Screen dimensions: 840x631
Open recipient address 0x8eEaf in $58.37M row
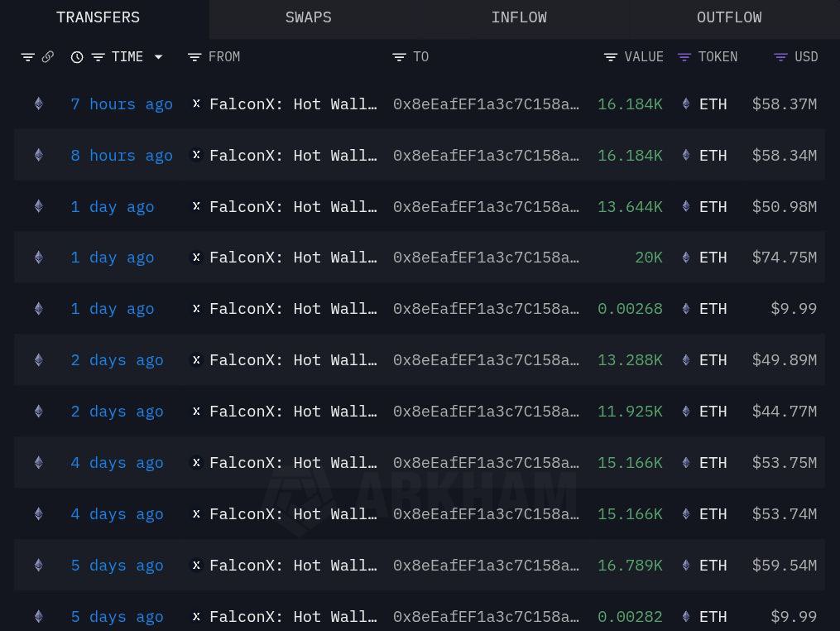click(486, 104)
